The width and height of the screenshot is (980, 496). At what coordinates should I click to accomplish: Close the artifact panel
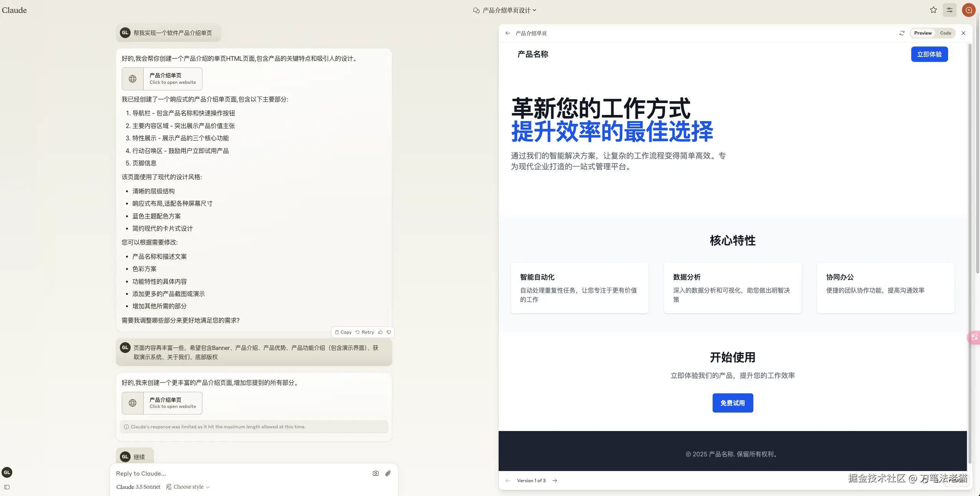[x=963, y=33]
